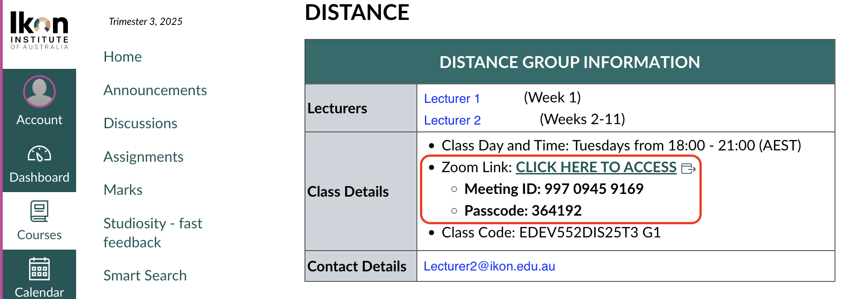
Task: Click the Courses label in global navigation
Action: click(x=39, y=235)
